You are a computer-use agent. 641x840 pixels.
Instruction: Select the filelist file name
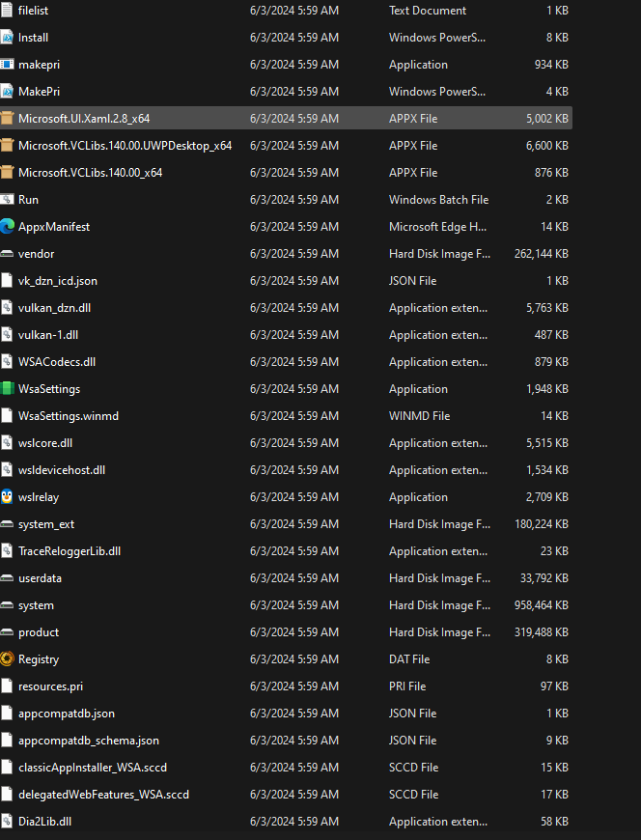tap(33, 11)
